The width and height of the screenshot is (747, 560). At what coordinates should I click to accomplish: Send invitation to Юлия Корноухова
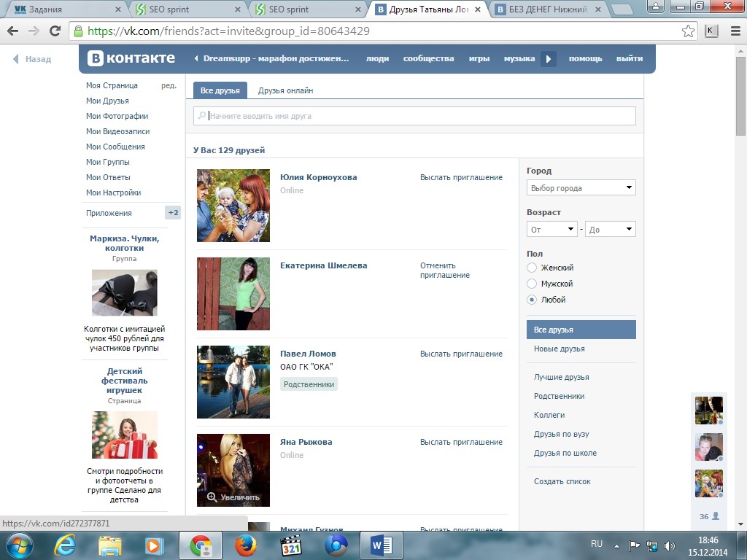[x=461, y=177]
